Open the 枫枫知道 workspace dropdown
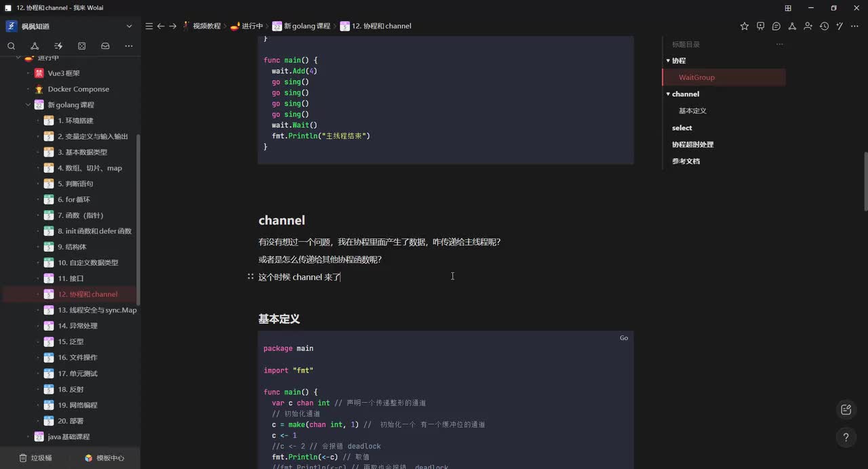Viewport: 868px width, 469px height. [129, 26]
